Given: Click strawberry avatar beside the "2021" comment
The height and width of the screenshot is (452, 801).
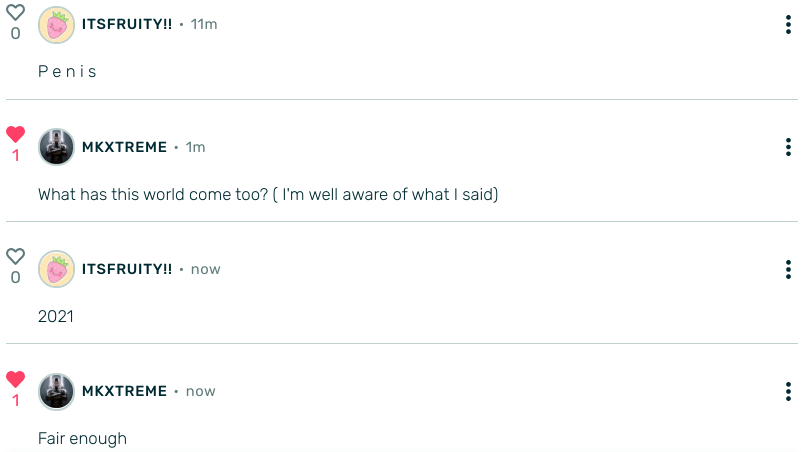Looking at the screenshot, I should (x=56, y=269).
